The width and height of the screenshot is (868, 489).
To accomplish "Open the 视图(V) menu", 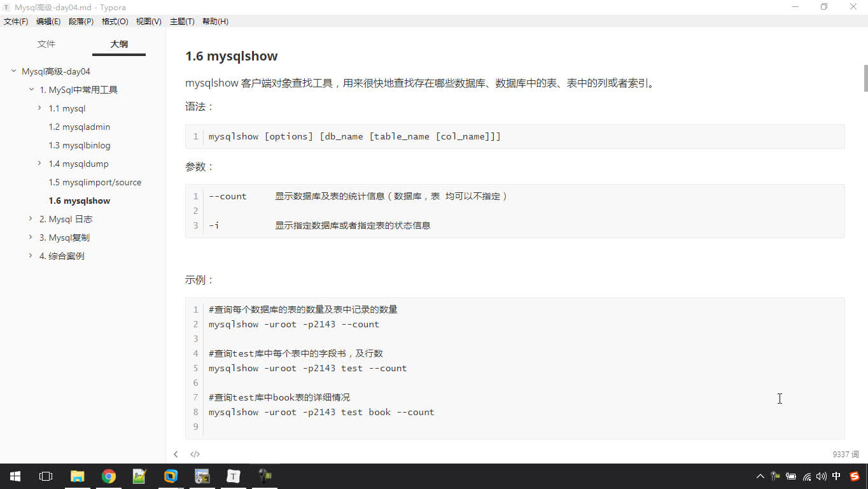I will [148, 22].
